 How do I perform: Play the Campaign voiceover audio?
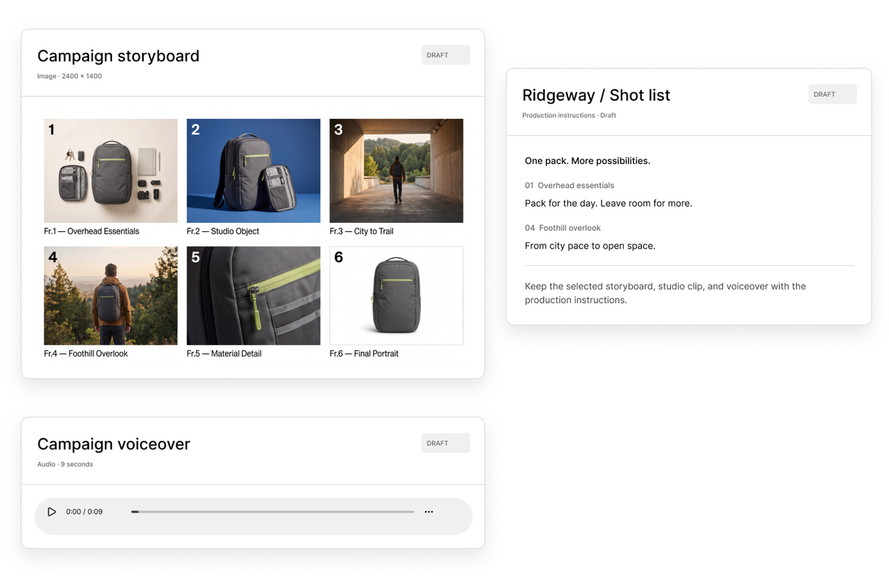click(51, 512)
